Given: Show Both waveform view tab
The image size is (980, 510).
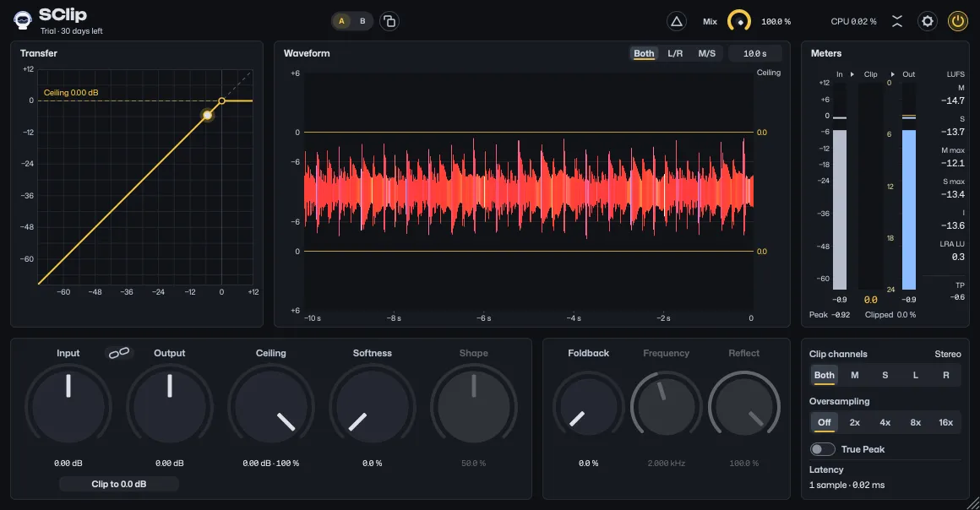Looking at the screenshot, I should click(x=644, y=54).
